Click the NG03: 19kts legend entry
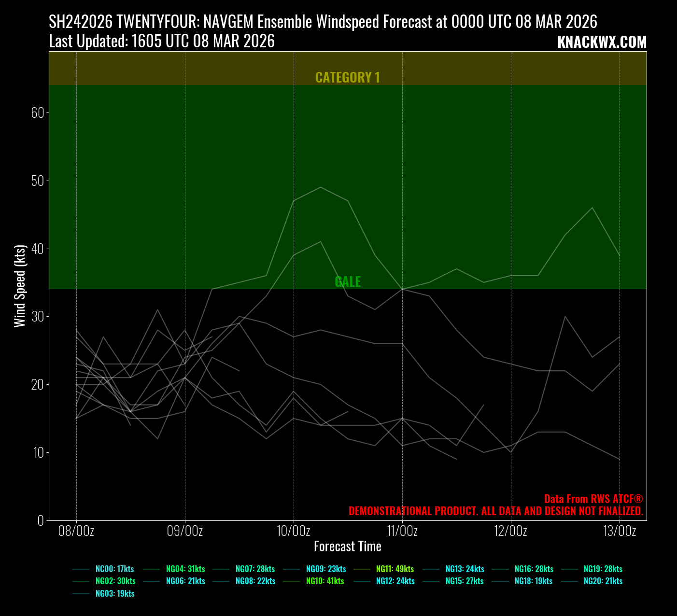Image resolution: width=677 pixels, height=616 pixels. tap(115, 594)
